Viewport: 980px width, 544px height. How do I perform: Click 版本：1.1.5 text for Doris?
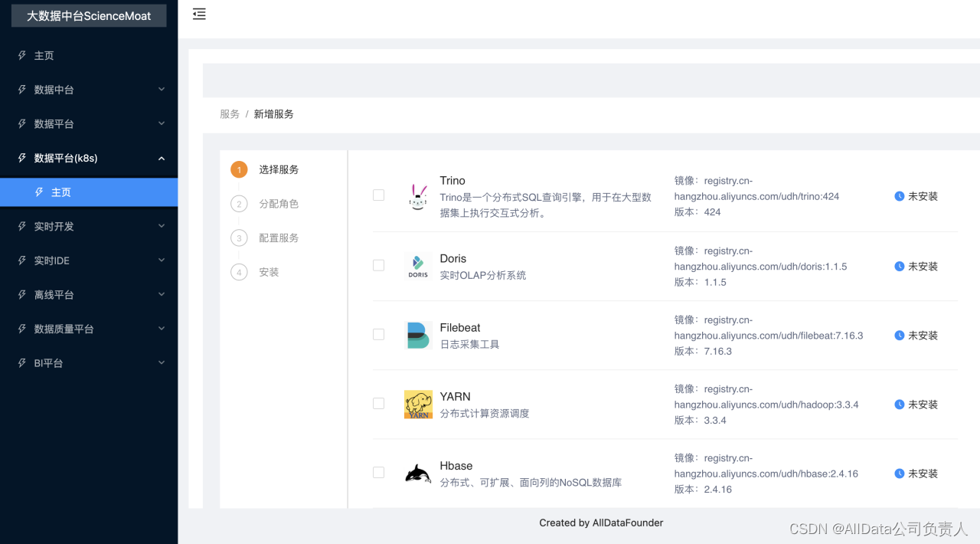(x=701, y=282)
